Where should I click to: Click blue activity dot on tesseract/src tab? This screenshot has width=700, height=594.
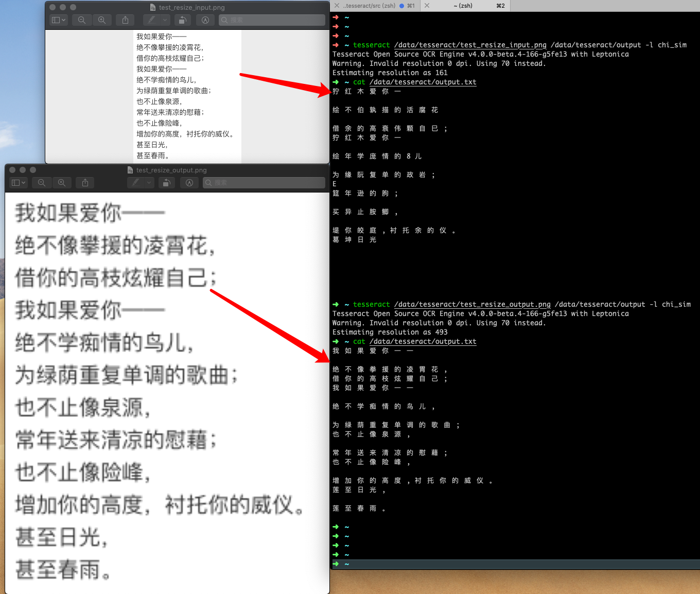402,6
